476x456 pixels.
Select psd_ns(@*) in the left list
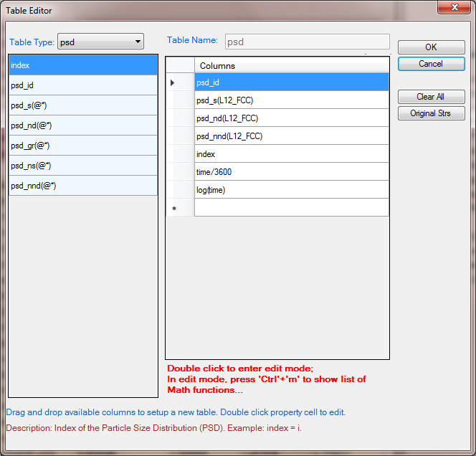(83, 166)
